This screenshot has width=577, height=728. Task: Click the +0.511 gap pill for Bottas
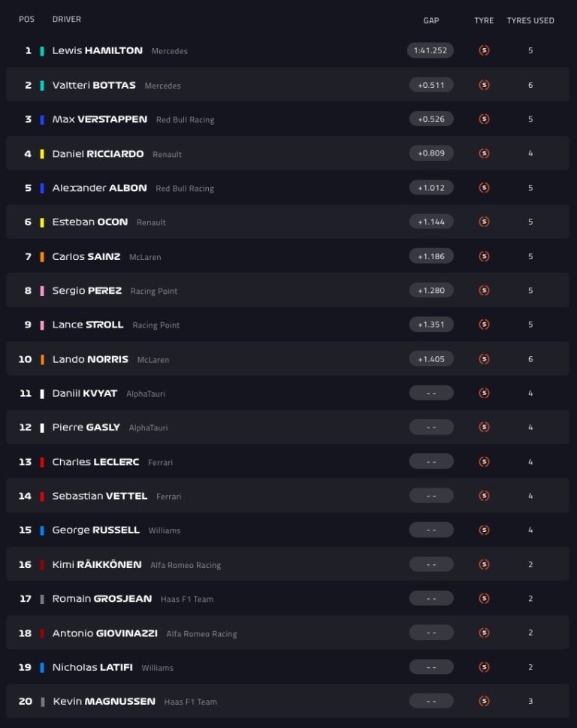tap(431, 85)
